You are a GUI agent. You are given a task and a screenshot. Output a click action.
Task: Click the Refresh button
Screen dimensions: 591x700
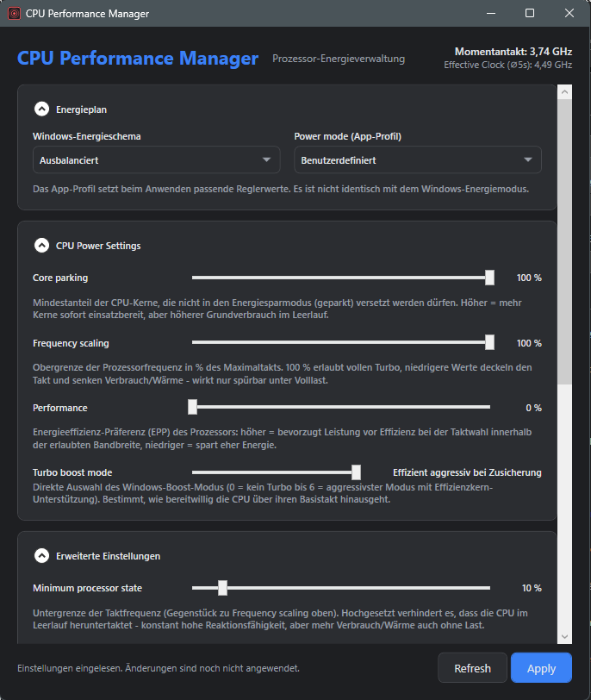click(x=472, y=668)
